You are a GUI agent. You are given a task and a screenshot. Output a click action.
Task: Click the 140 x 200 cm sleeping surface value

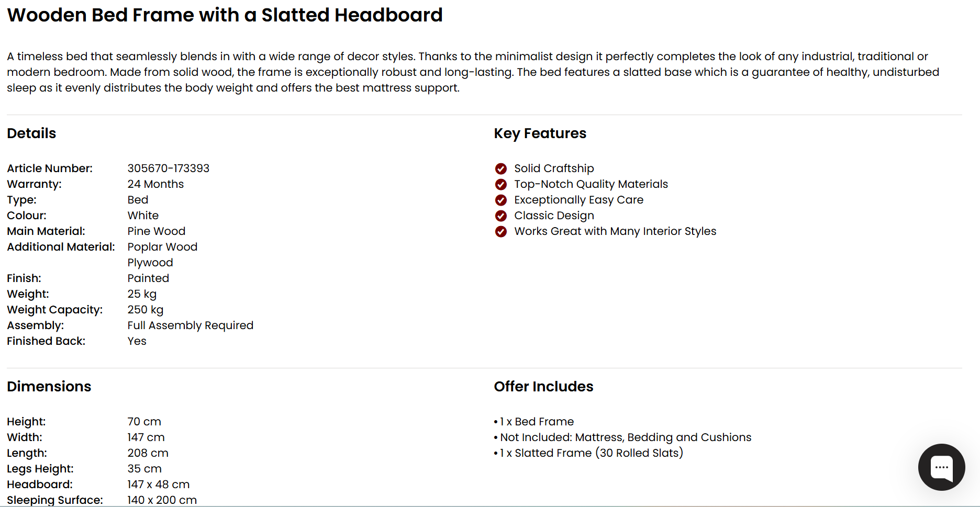tap(162, 500)
